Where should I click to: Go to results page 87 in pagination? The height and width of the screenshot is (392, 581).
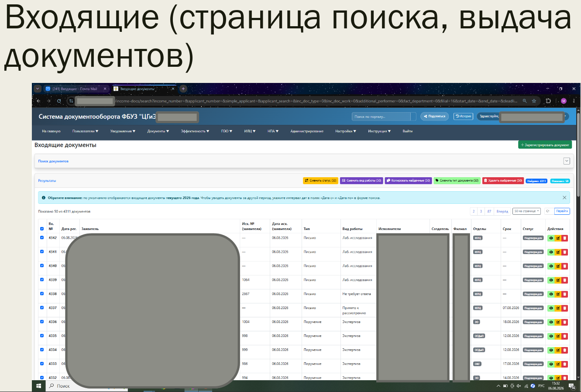[x=489, y=211]
